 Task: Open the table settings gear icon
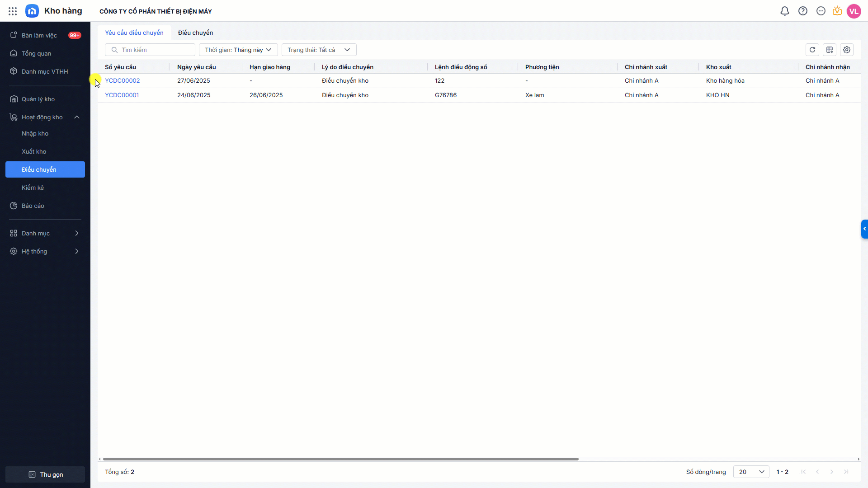847,50
